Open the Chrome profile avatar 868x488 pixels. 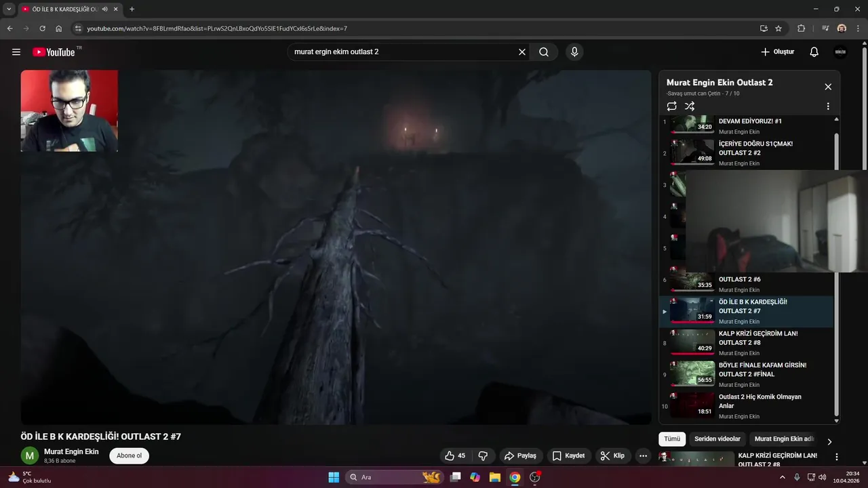pos(842,28)
